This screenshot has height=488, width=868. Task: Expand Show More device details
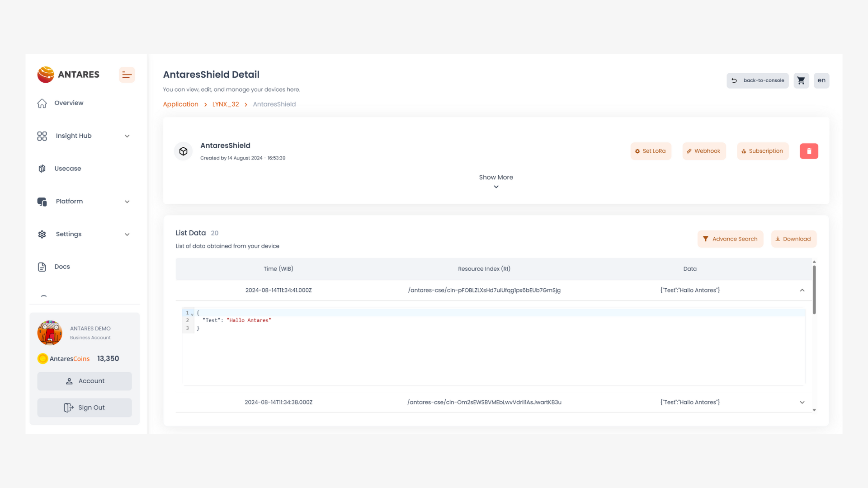496,181
